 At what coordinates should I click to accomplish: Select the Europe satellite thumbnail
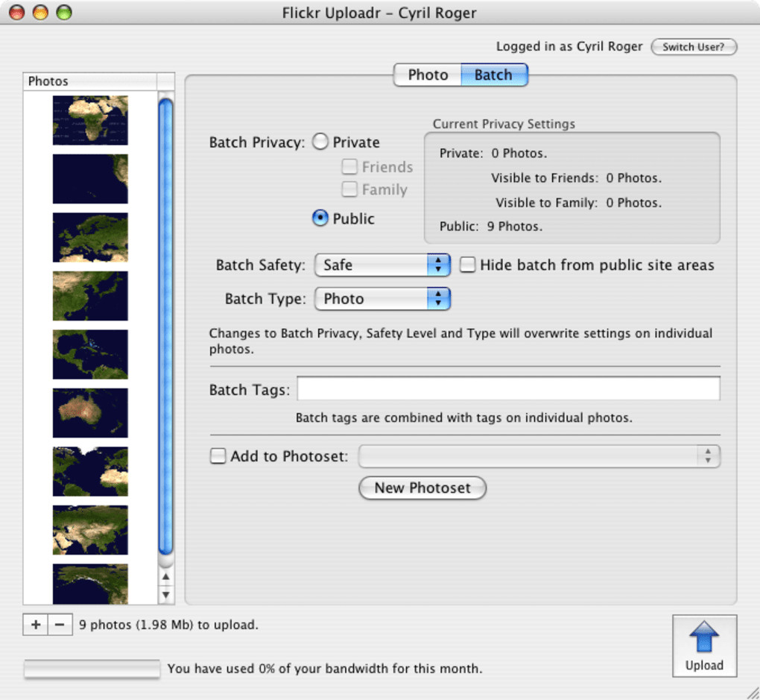pyautogui.click(x=90, y=237)
